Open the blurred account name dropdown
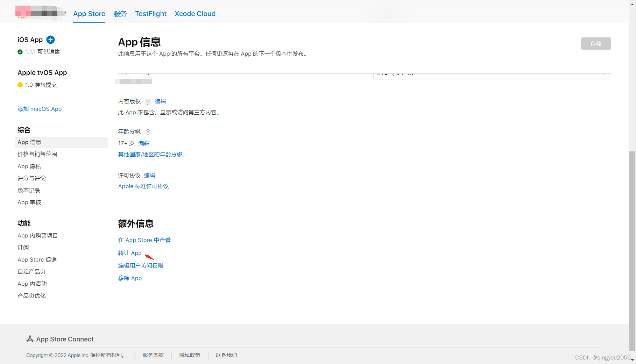The width and height of the screenshot is (636, 364). point(41,13)
